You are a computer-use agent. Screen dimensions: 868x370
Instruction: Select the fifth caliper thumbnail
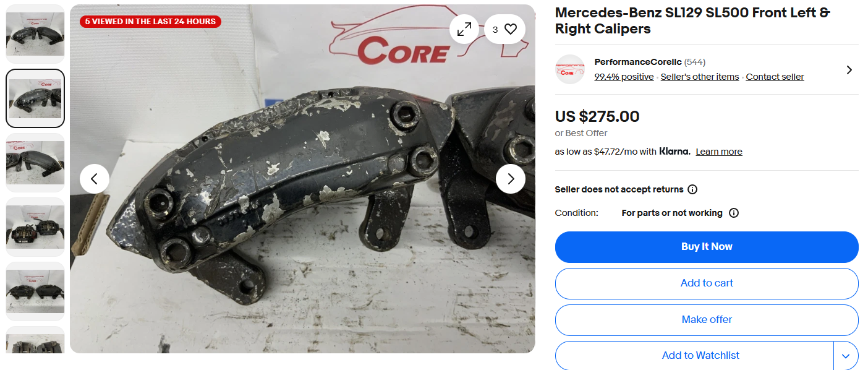coord(35,291)
